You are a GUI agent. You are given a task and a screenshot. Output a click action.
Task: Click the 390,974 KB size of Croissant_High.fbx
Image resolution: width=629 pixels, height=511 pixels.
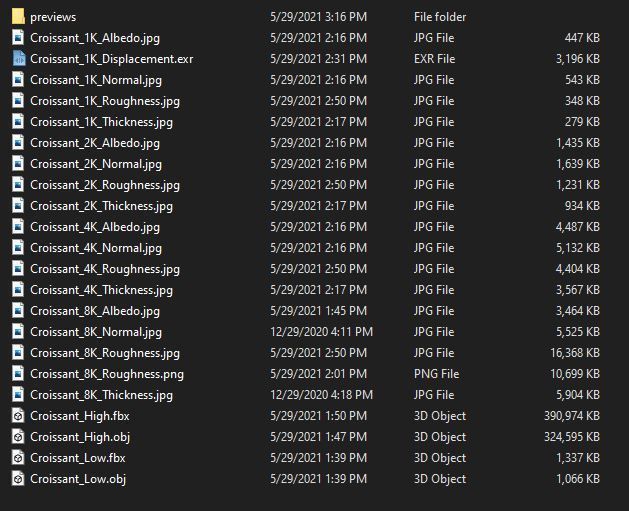(568, 416)
